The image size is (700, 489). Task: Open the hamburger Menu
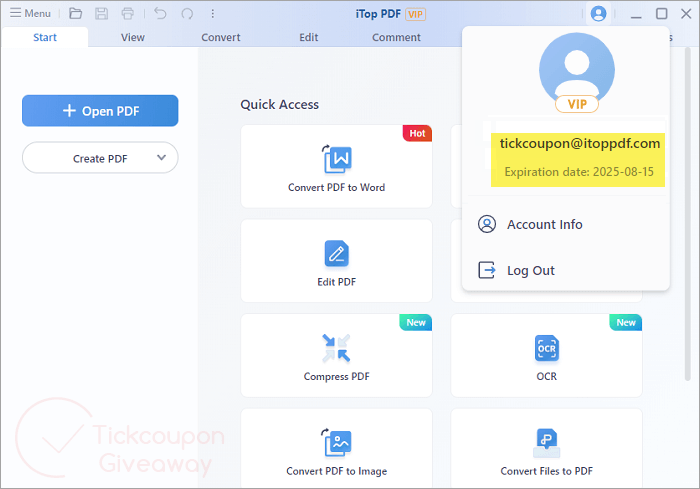[x=30, y=13]
